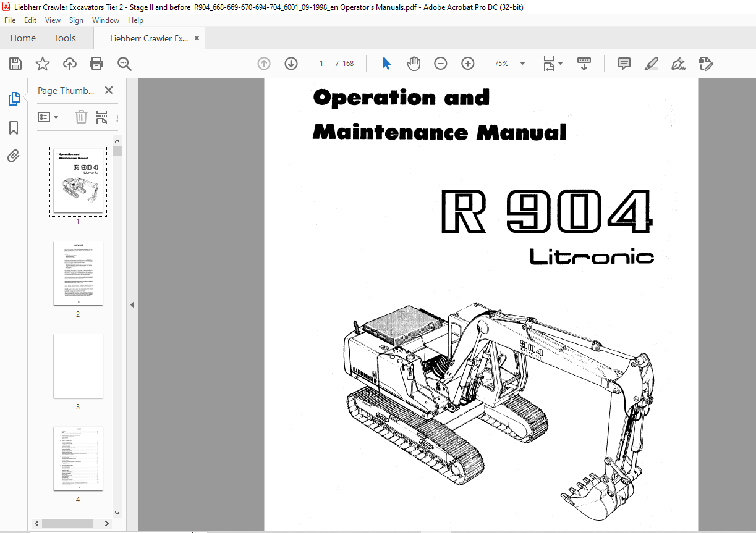This screenshot has width=756, height=533.
Task: Click the page-break icon beside the trash
Action: coord(101,117)
